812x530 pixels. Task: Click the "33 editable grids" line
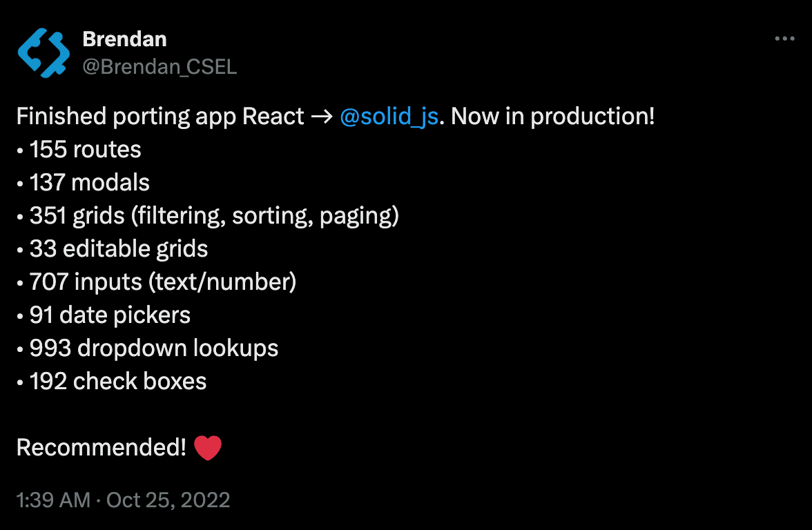(x=119, y=249)
